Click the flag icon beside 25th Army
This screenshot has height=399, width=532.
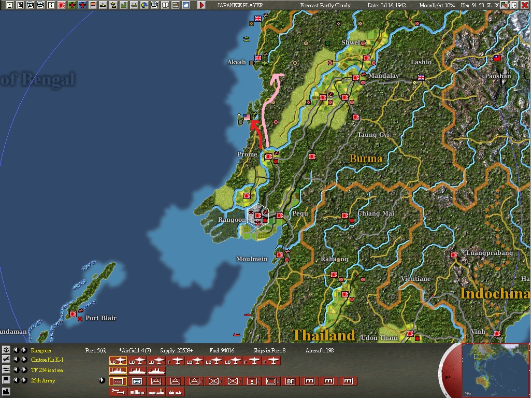(x=6, y=380)
